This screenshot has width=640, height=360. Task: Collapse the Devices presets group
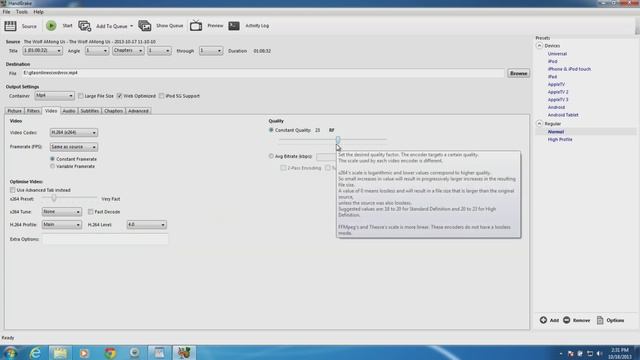pyautogui.click(x=539, y=46)
